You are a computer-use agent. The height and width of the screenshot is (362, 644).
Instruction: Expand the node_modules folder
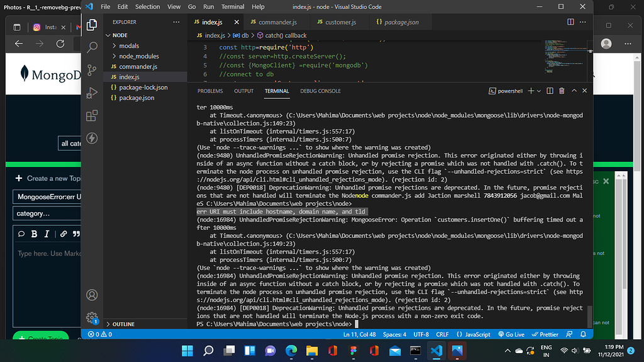tap(138, 56)
